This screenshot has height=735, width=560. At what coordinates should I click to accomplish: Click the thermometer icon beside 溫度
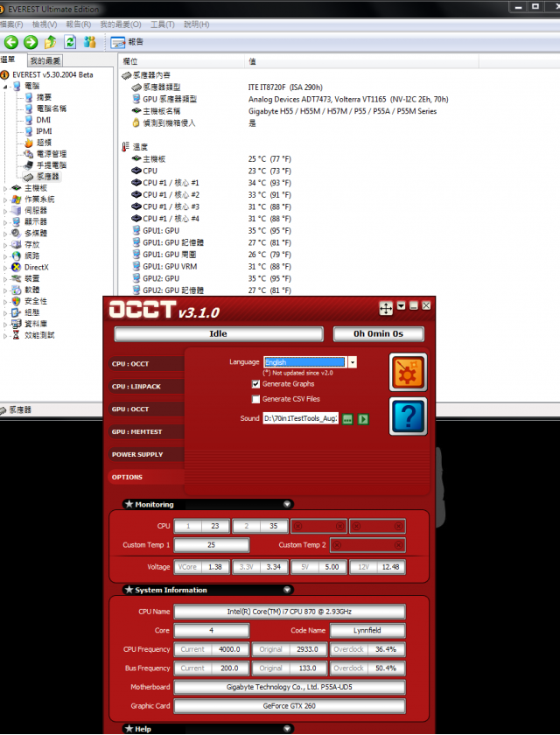pyautogui.click(x=125, y=147)
